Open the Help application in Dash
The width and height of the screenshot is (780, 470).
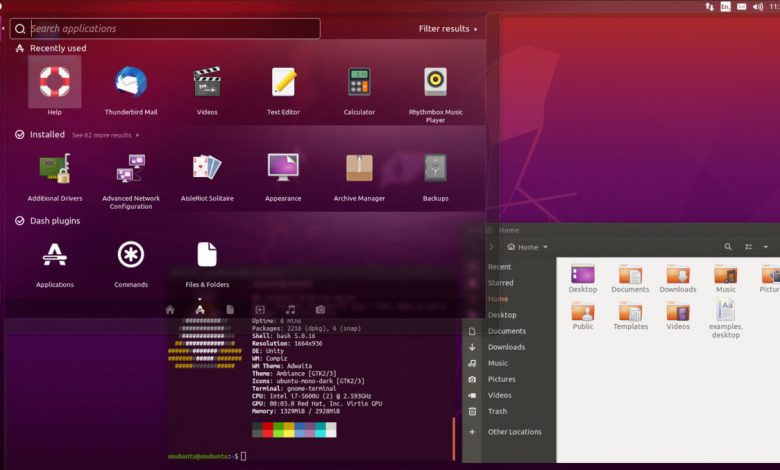coord(55,82)
